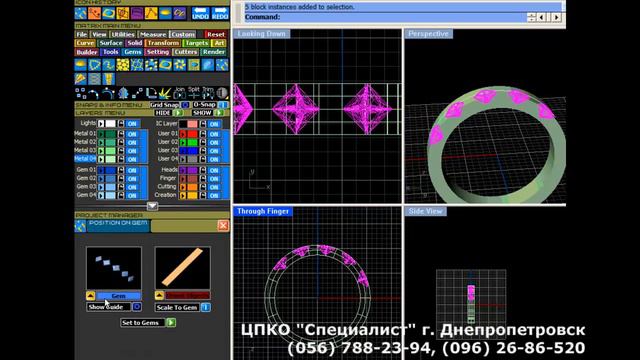
Task: Click the REDO arrow button
Action: [x=220, y=13]
